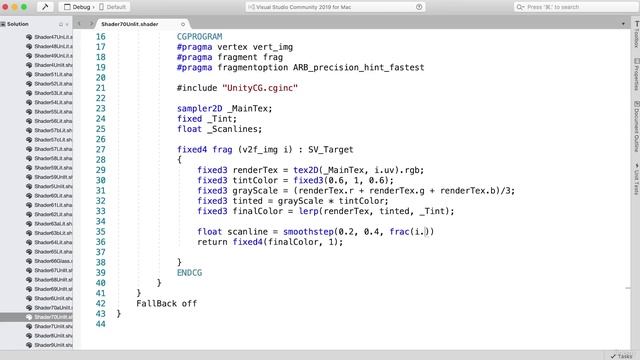Open the Debug configuration dropdown
This screenshot has width=640, height=360.
(78, 7)
